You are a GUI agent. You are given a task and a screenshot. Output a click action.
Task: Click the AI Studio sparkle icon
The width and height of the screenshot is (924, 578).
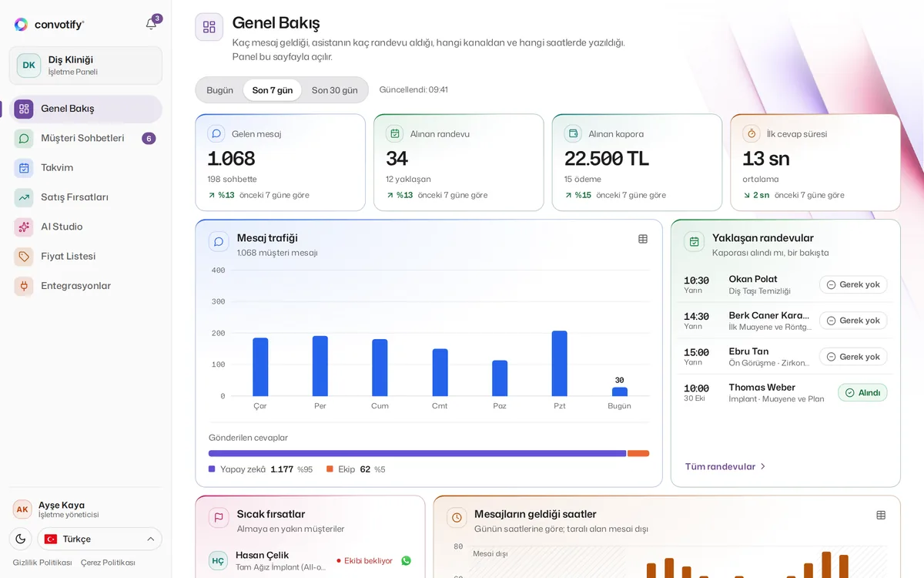point(24,227)
